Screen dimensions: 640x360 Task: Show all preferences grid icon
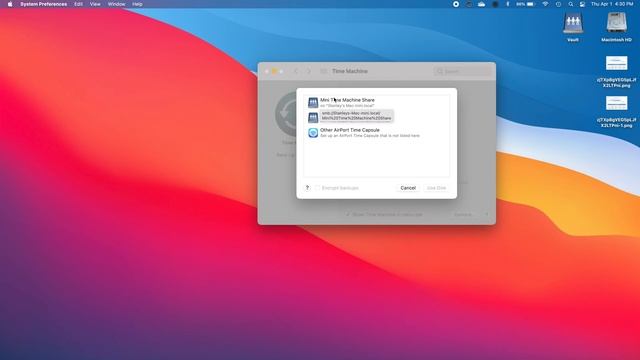pos(323,71)
